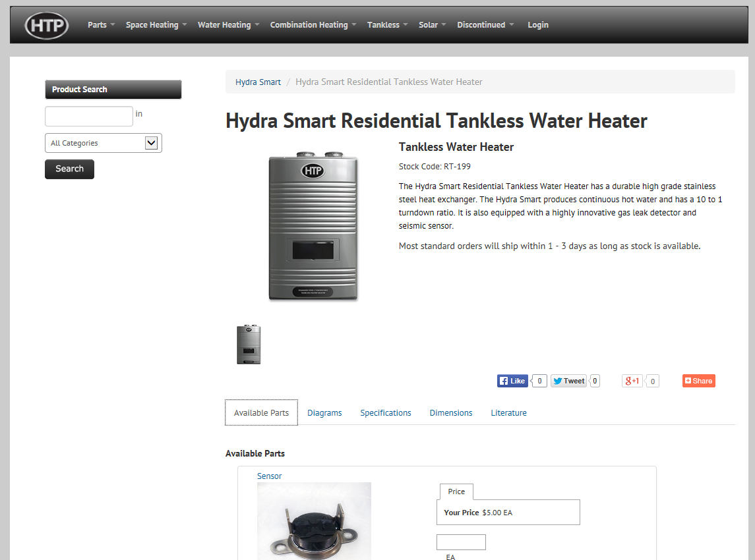Switch to the Diagrams tab

click(x=324, y=412)
